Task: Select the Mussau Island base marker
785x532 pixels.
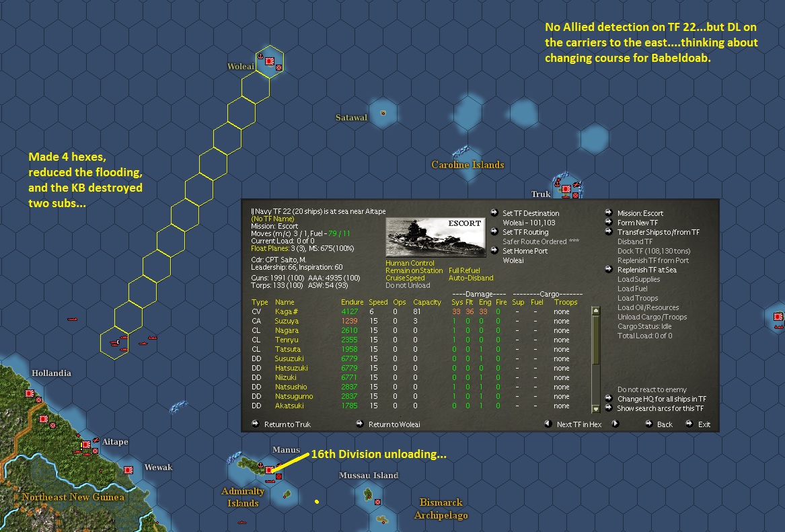Action: (x=377, y=502)
